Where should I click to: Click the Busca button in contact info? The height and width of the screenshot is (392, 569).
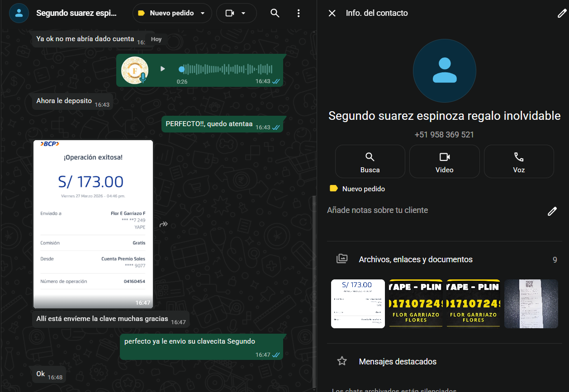[x=370, y=161]
